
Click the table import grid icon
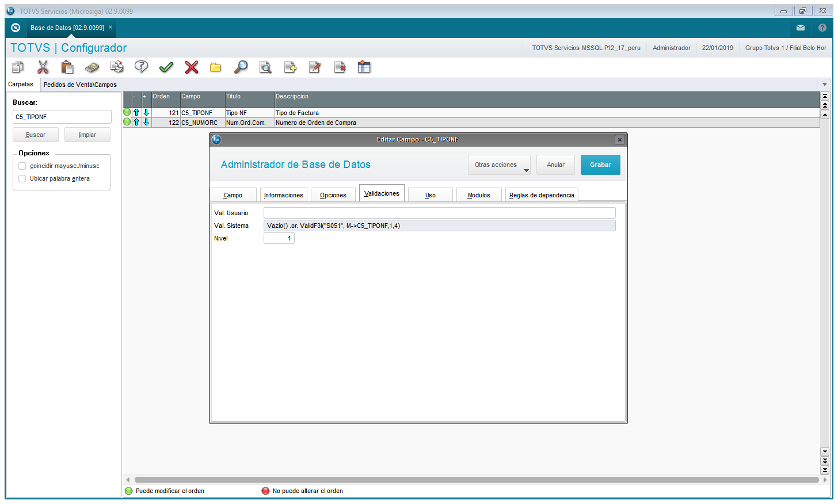pyautogui.click(x=364, y=67)
